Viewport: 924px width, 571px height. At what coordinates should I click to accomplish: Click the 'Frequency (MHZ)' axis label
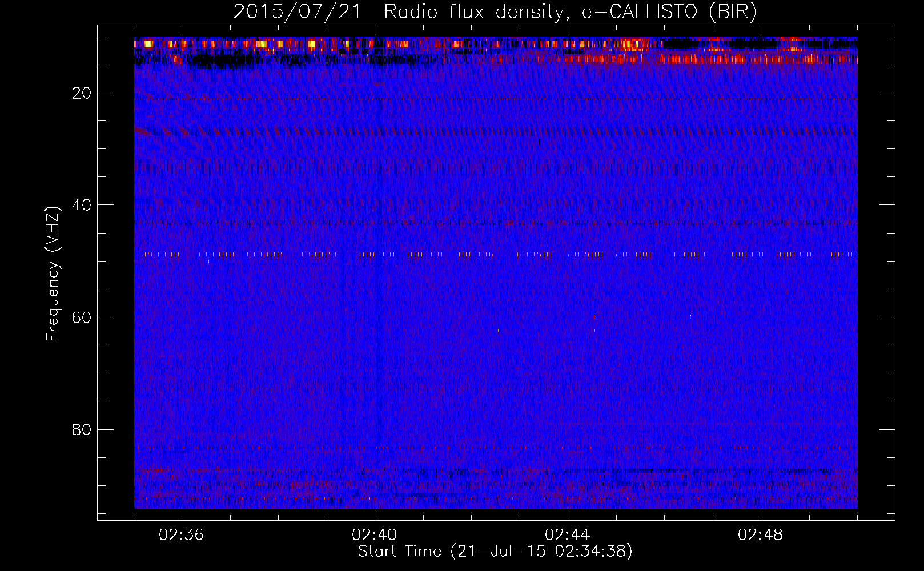(x=53, y=274)
